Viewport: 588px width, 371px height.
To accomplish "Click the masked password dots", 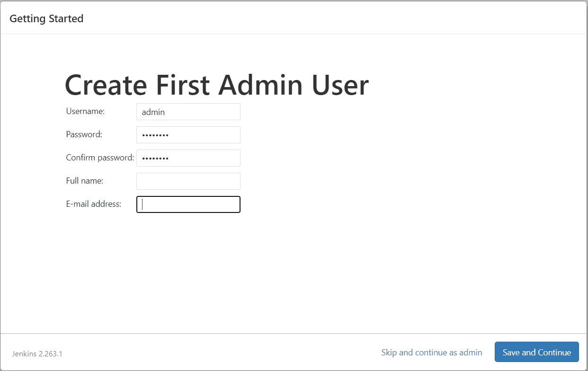I will [153, 134].
